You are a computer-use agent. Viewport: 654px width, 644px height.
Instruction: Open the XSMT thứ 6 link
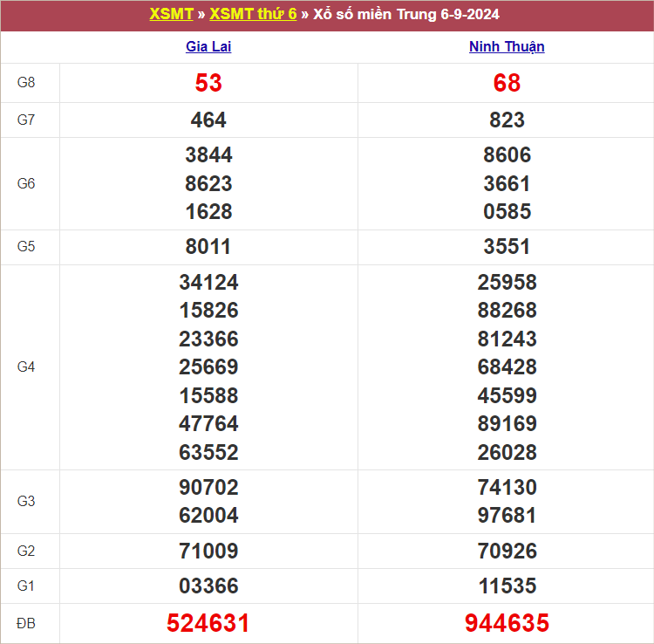point(253,14)
